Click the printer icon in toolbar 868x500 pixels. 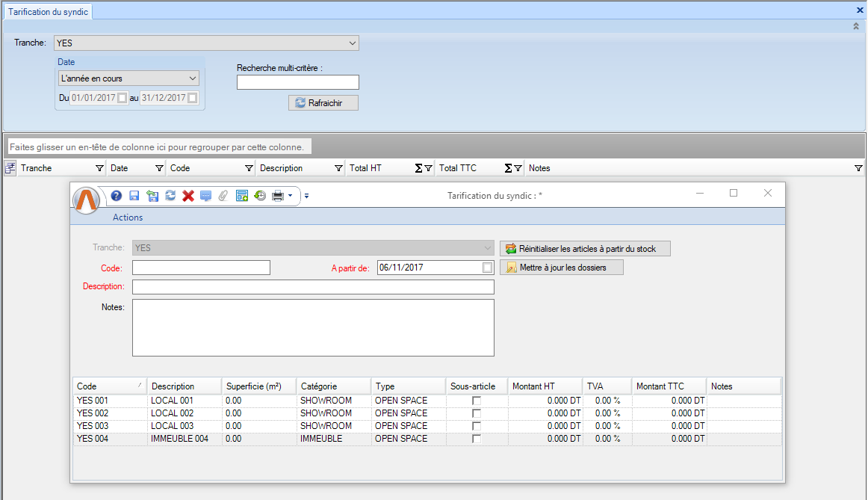(278, 196)
